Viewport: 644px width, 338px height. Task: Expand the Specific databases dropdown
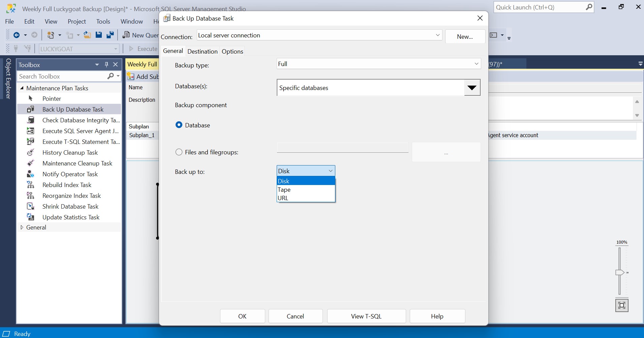click(472, 88)
